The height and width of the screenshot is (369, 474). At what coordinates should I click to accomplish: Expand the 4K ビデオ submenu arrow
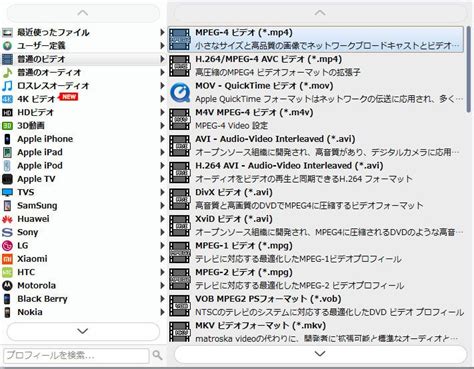pyautogui.click(x=162, y=99)
